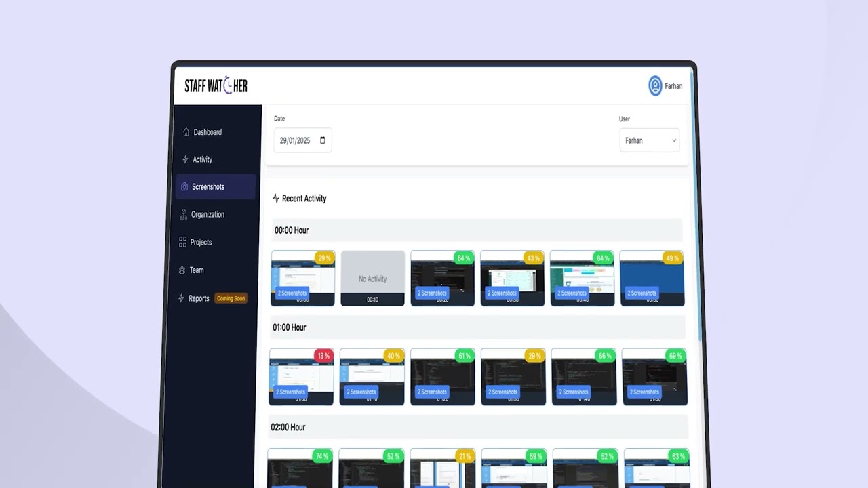Screen dimensions: 868x488
Task: Click the date field 29/01/2025
Action: 302,140
